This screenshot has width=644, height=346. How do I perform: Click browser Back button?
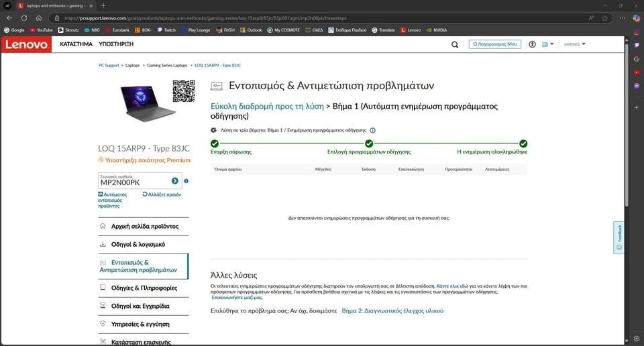pos(9,18)
